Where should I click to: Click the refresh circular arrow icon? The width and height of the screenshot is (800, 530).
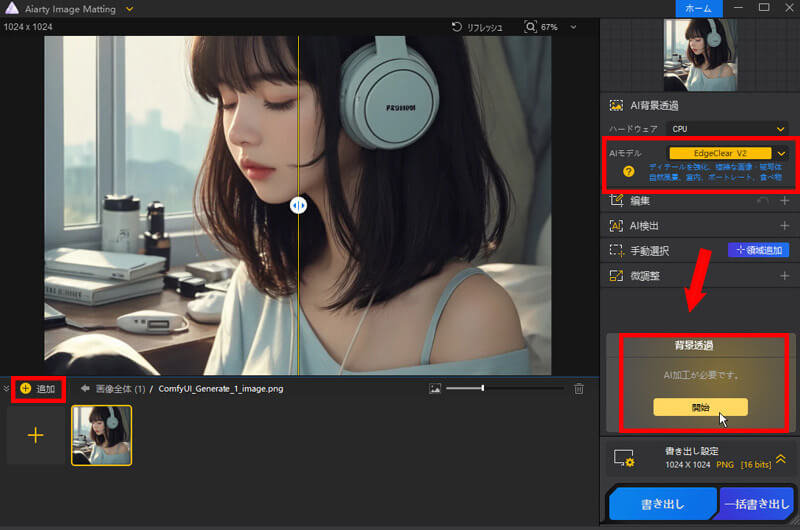click(x=457, y=27)
